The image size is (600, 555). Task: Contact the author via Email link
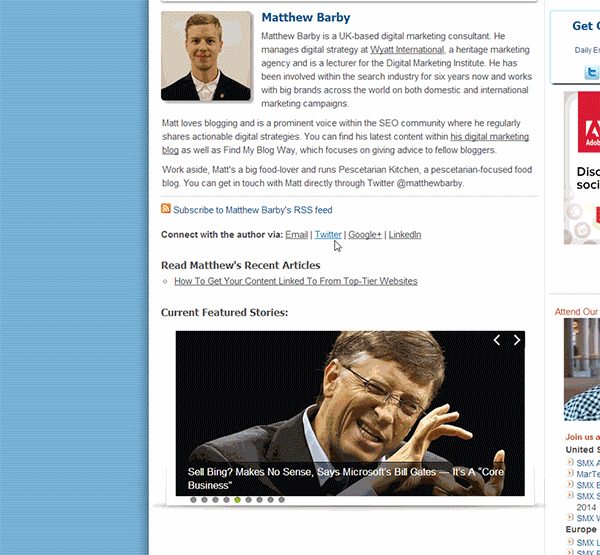[296, 235]
